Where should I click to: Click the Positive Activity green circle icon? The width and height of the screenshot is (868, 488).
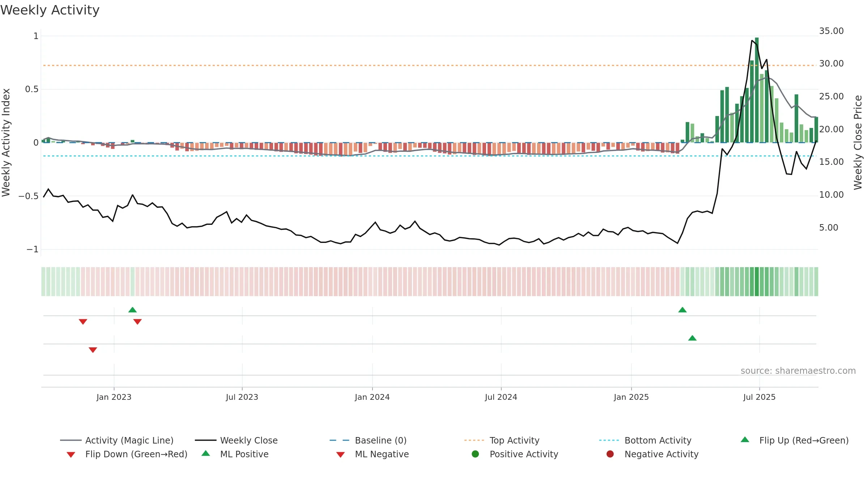click(475, 454)
